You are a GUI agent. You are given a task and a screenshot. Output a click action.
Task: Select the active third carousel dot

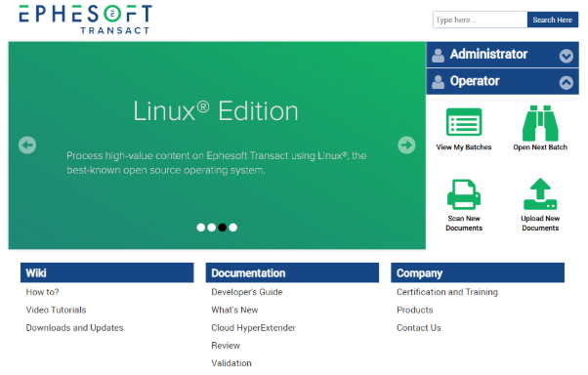223,228
